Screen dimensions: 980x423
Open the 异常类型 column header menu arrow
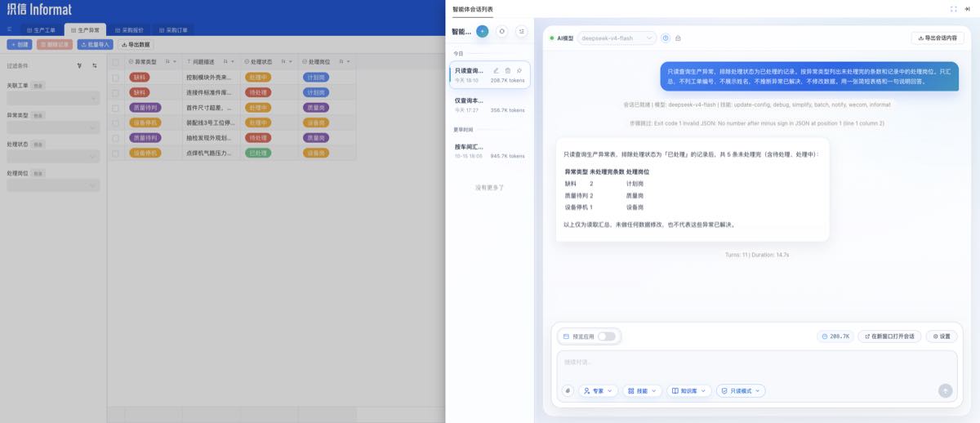click(x=176, y=61)
